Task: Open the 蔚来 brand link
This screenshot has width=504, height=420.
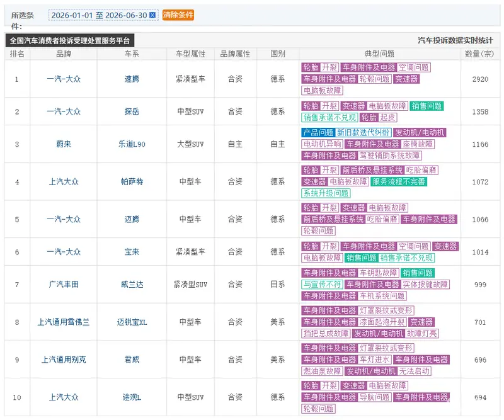Action: [x=64, y=144]
